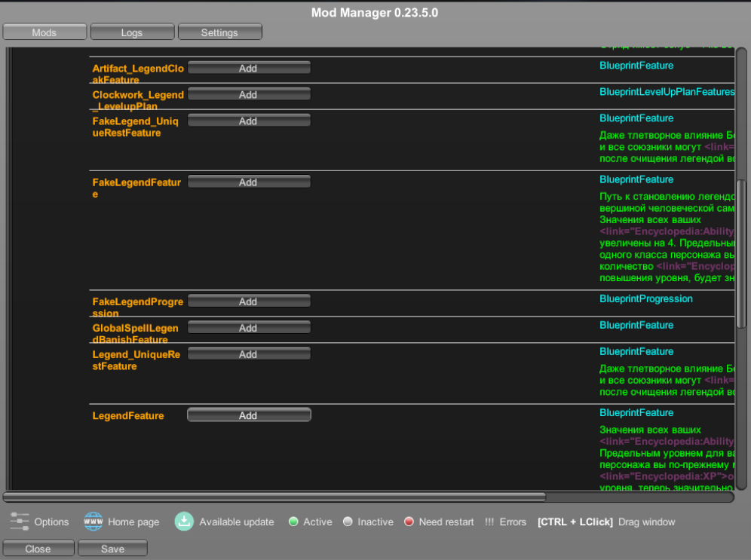
Task: Open the Mods tab
Action: [44, 32]
